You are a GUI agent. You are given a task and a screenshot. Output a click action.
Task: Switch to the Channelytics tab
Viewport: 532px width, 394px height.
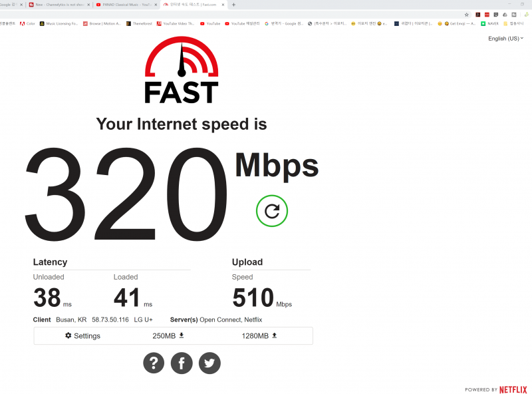[x=59, y=5]
